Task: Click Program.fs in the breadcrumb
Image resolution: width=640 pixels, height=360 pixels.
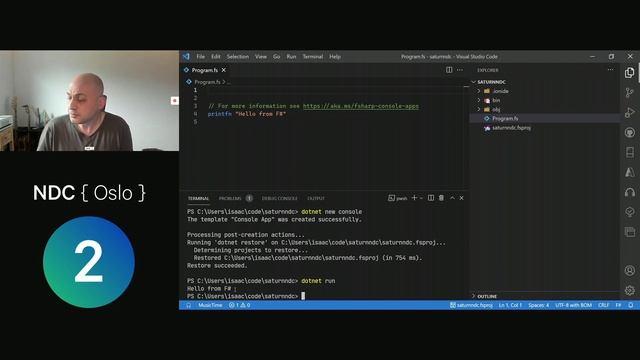Action: pos(207,82)
